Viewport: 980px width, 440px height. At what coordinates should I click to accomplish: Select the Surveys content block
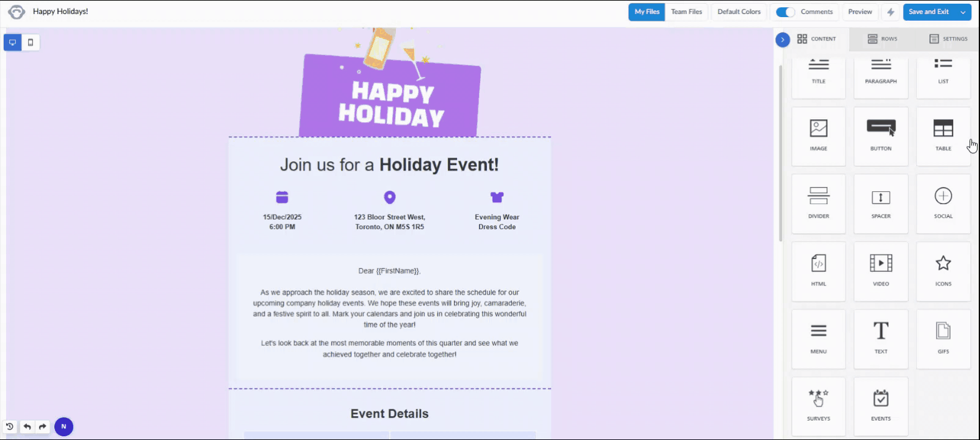(x=818, y=406)
